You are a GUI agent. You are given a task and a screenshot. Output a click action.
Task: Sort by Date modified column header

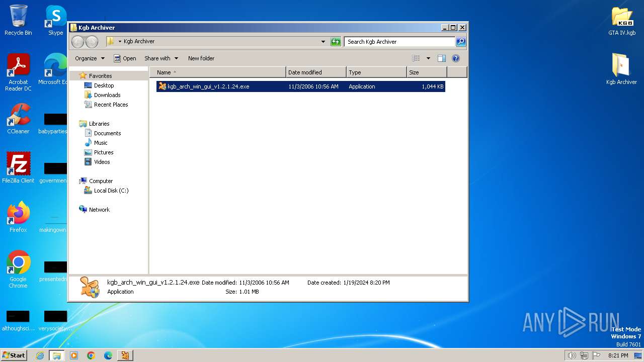tap(316, 72)
